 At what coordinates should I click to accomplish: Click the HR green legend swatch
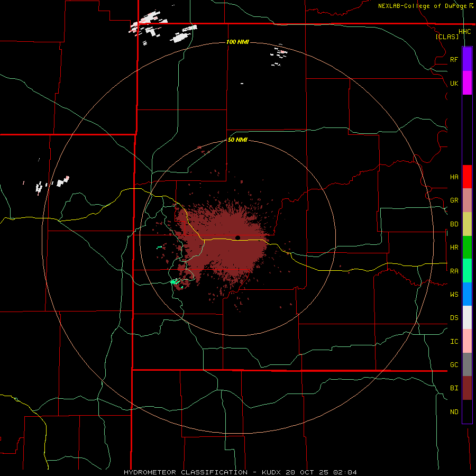[467, 247]
